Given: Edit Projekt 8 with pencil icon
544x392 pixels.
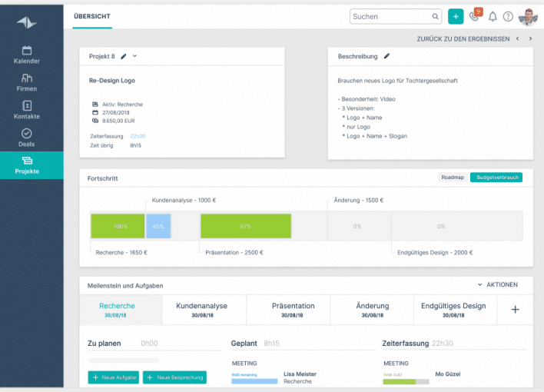Looking at the screenshot, I should (124, 56).
